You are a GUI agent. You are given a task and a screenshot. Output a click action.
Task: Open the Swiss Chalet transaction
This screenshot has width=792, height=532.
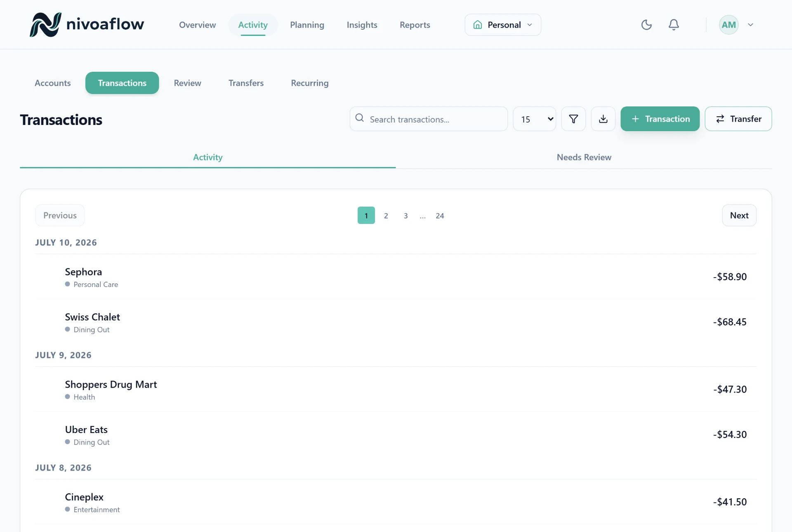(x=396, y=322)
